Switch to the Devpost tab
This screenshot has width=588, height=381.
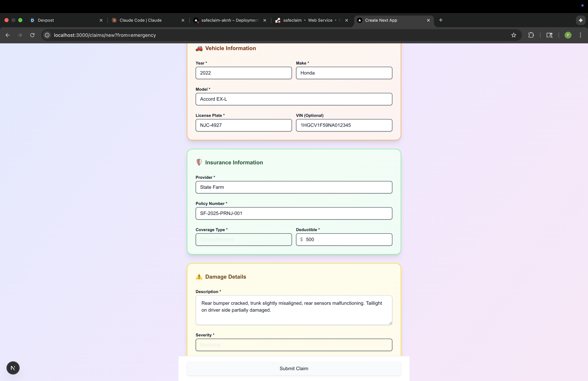click(46, 20)
